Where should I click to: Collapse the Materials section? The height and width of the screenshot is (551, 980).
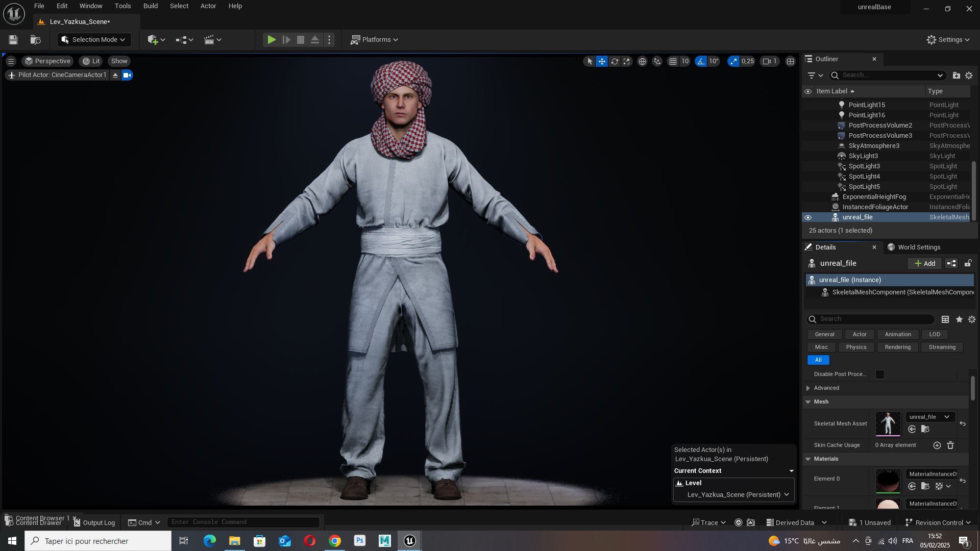coord(808,459)
